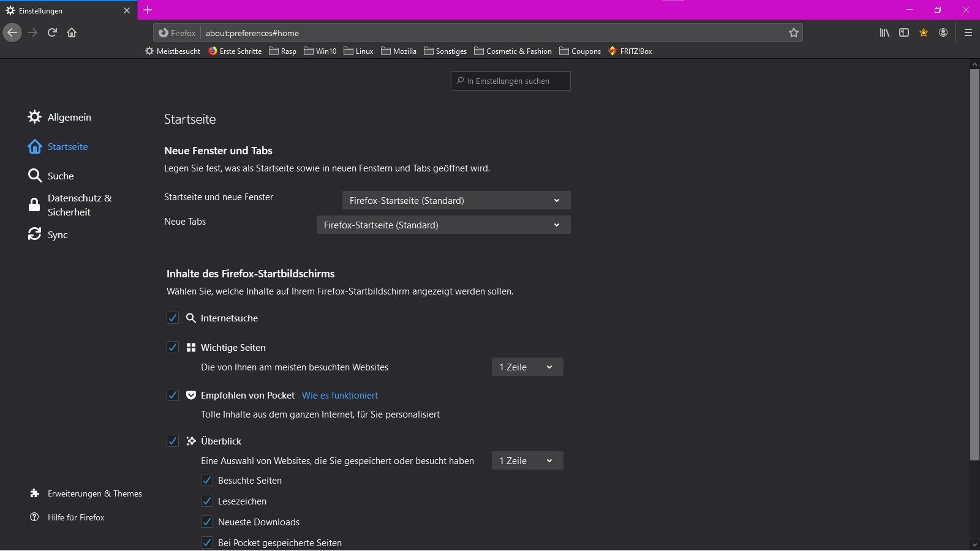The image size is (980, 551).
Task: Open the Firefox account icon
Action: (943, 32)
